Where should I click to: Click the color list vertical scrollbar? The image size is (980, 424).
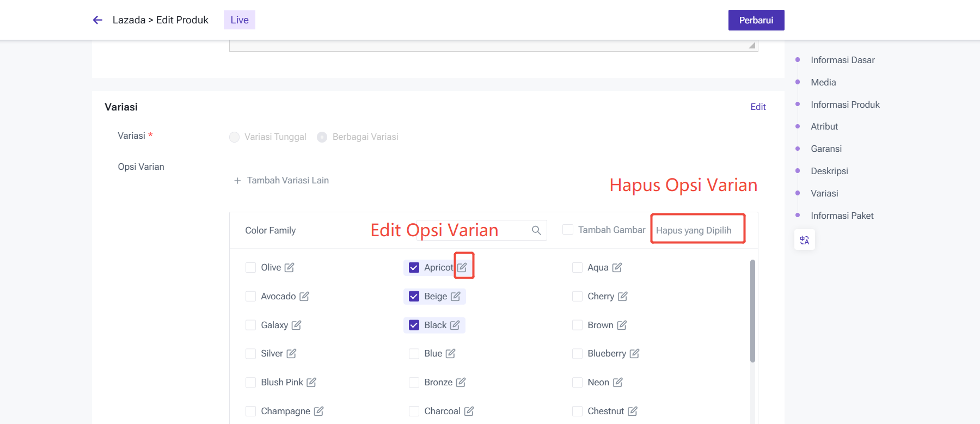(752, 310)
